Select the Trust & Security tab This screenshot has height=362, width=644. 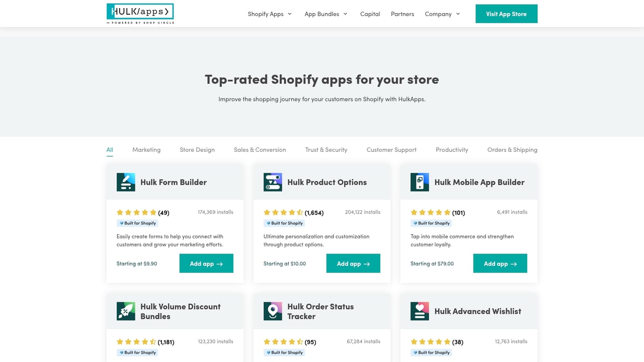pos(326,149)
